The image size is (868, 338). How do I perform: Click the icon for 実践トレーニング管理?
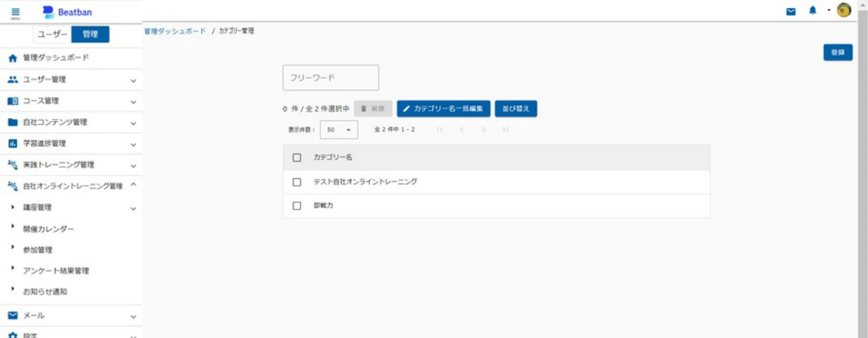pyautogui.click(x=13, y=165)
